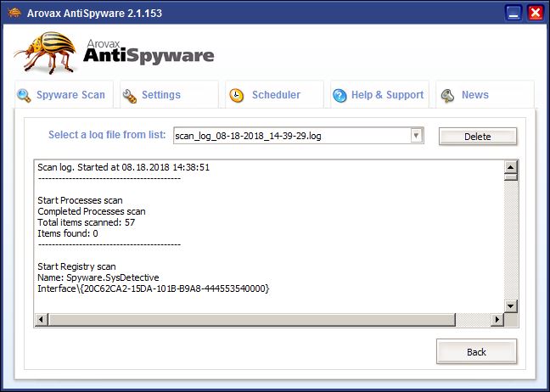550x392 pixels.
Task: Click 'Completed Processes scan' line
Action: (92, 211)
